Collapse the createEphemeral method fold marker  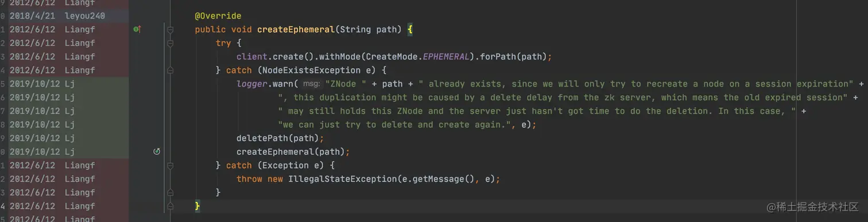[x=170, y=30]
